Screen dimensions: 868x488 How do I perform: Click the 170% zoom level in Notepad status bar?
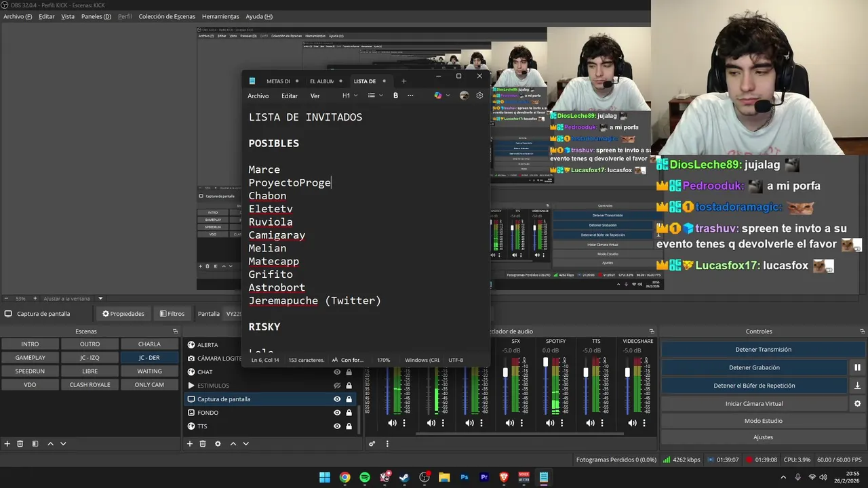click(x=384, y=360)
